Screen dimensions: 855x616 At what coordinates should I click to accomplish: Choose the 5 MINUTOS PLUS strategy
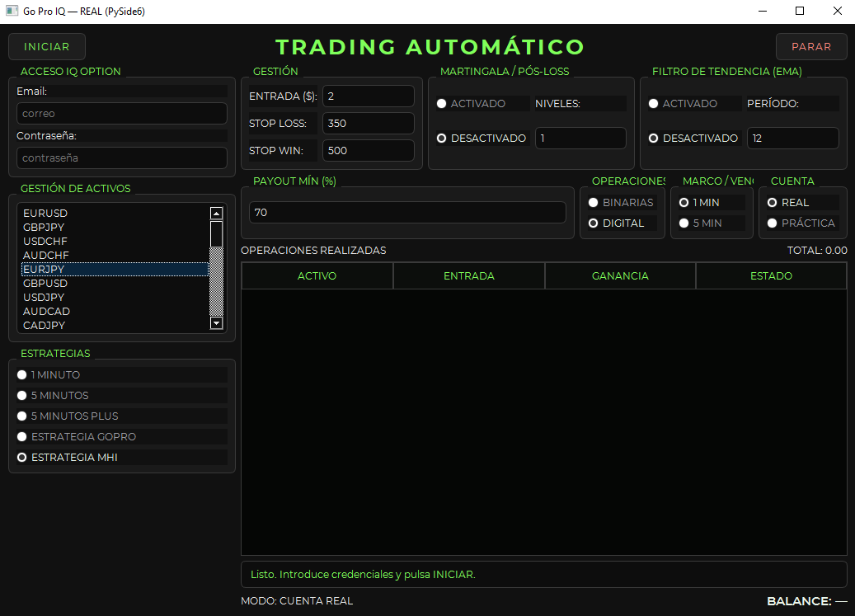(x=121, y=416)
